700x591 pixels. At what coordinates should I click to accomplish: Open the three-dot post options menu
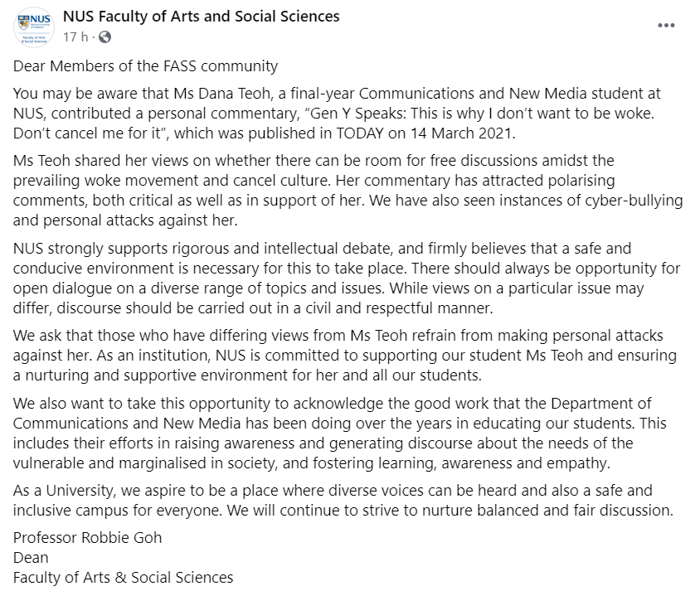[x=665, y=26]
